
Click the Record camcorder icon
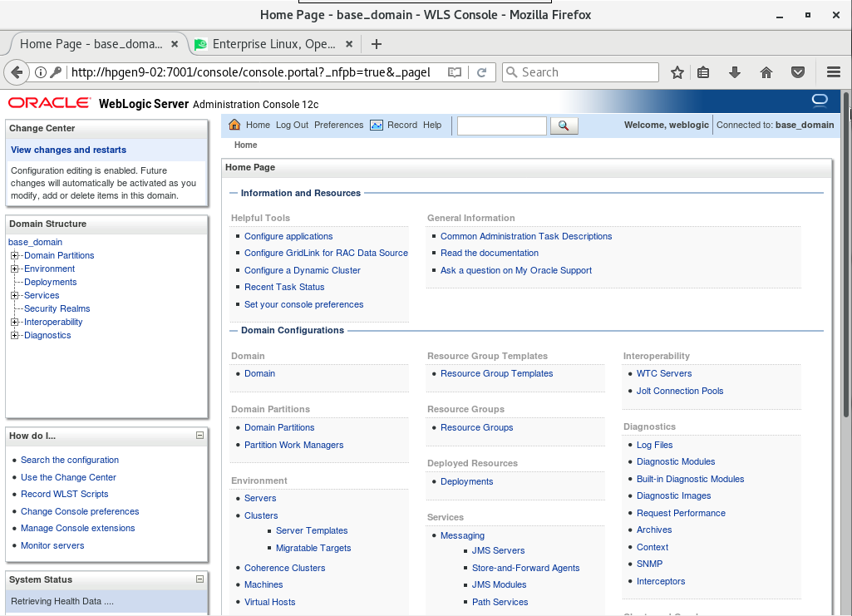(x=377, y=125)
